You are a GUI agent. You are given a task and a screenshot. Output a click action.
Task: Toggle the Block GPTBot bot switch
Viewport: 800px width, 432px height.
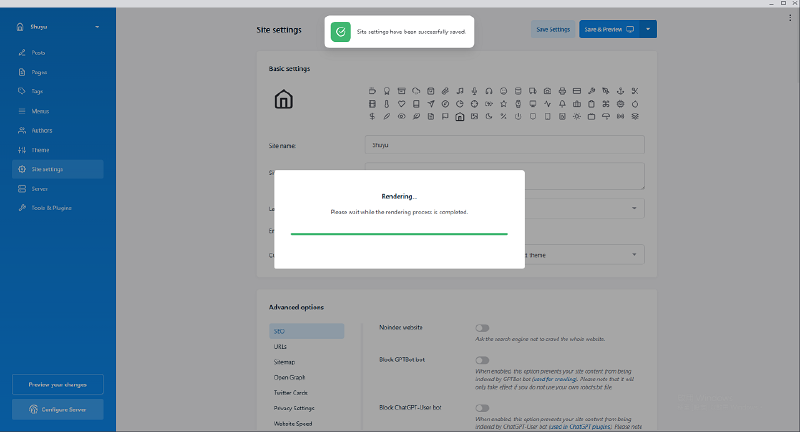pos(482,359)
